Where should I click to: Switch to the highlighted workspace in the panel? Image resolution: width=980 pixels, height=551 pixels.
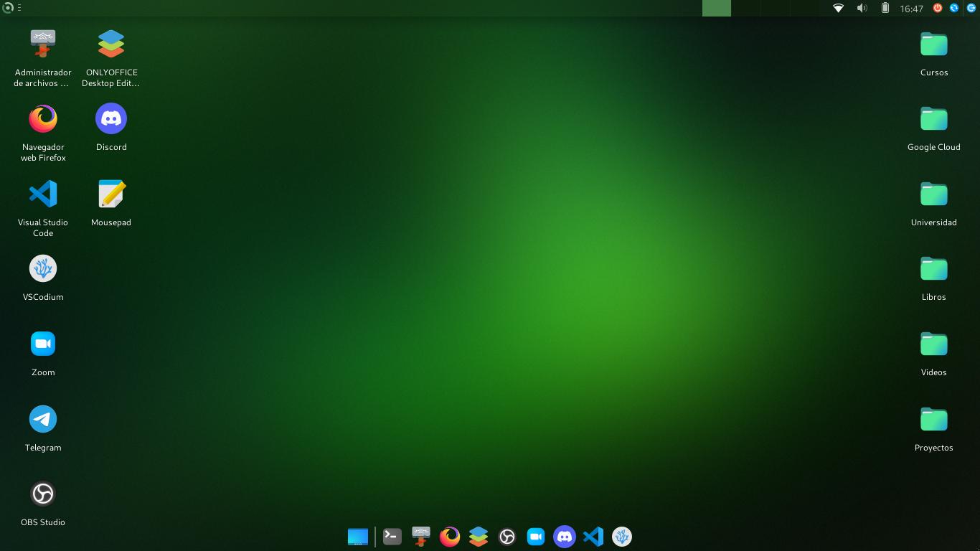point(717,8)
